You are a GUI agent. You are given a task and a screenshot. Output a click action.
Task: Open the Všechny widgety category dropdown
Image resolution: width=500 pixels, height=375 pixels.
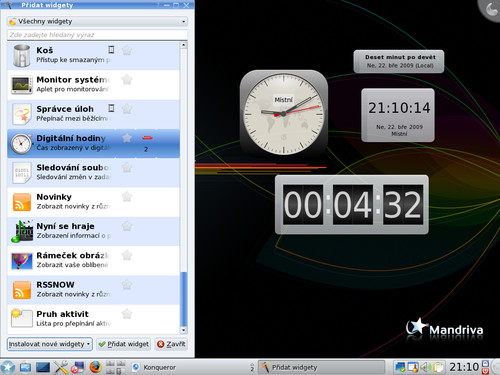point(97,21)
